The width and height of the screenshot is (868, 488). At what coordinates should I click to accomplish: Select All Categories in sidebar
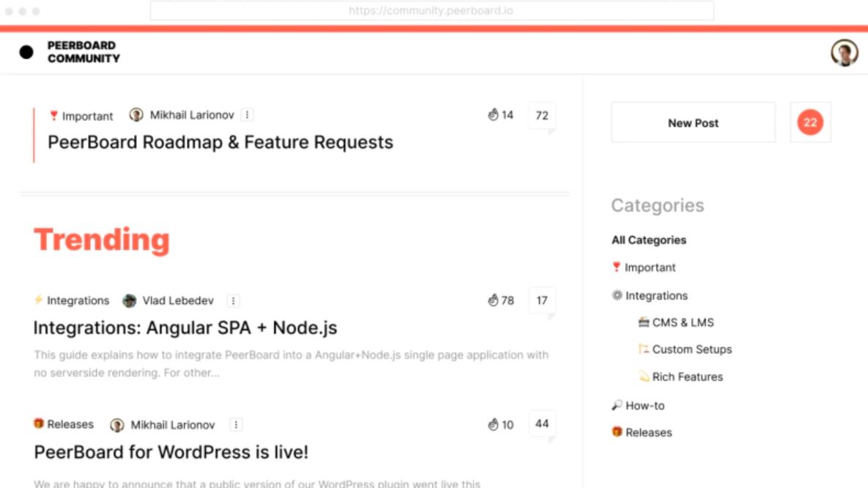point(649,240)
